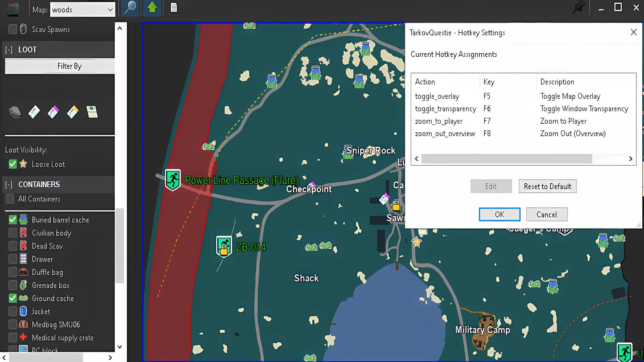Collapse the CONTAINERS section

click(x=9, y=185)
